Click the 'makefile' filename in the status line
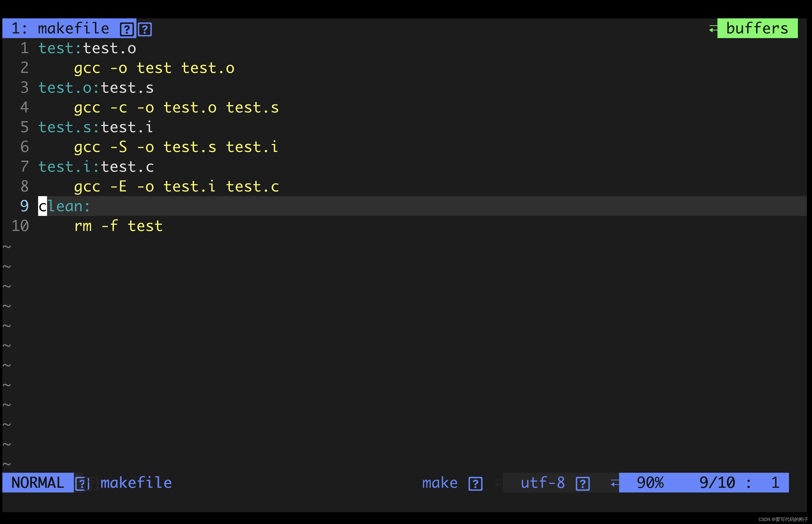The image size is (812, 524). tap(136, 482)
